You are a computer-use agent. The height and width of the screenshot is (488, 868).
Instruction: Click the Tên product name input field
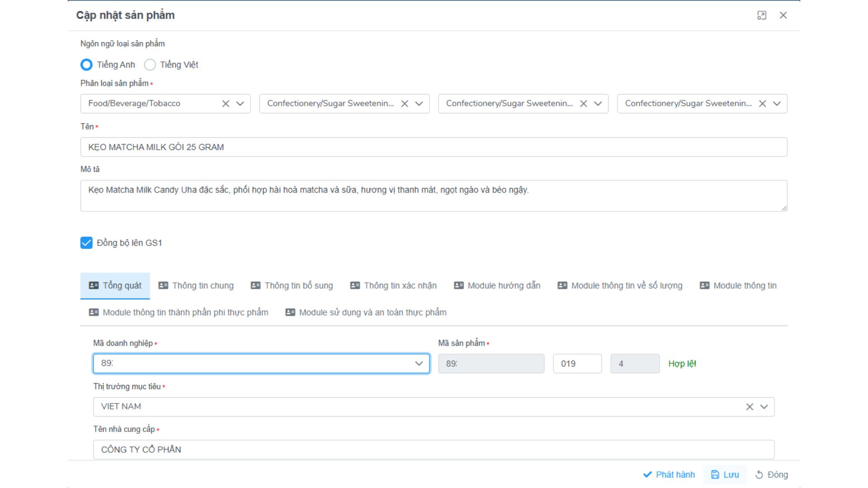click(x=433, y=147)
